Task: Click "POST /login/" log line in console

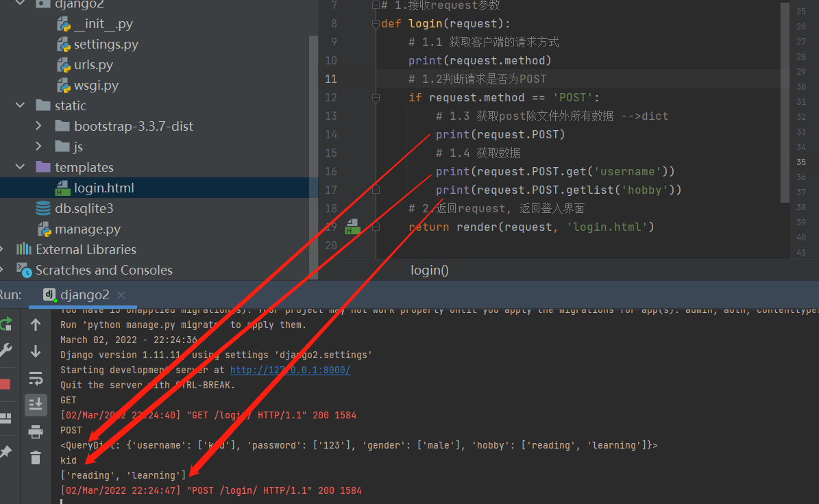Action: click(x=210, y=490)
